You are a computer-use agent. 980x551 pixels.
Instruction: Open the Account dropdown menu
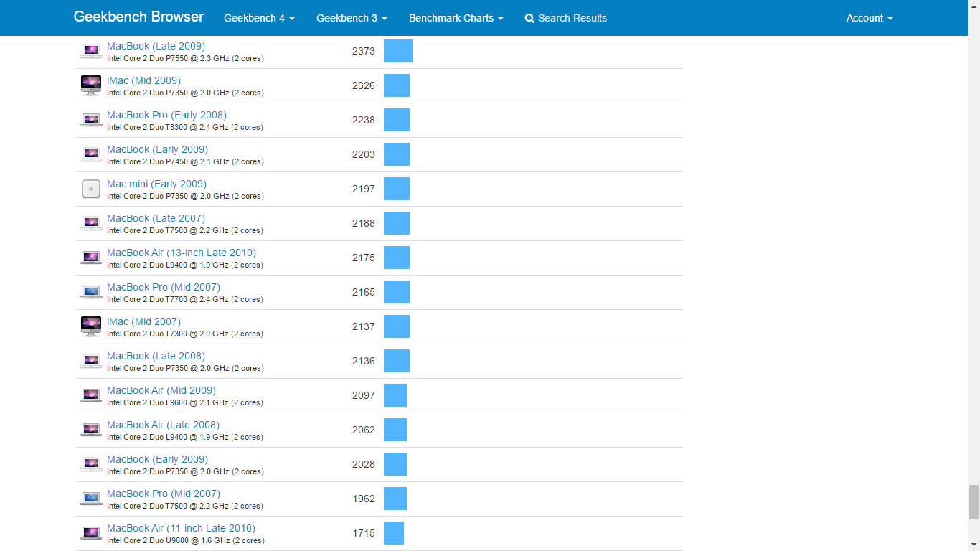point(869,18)
